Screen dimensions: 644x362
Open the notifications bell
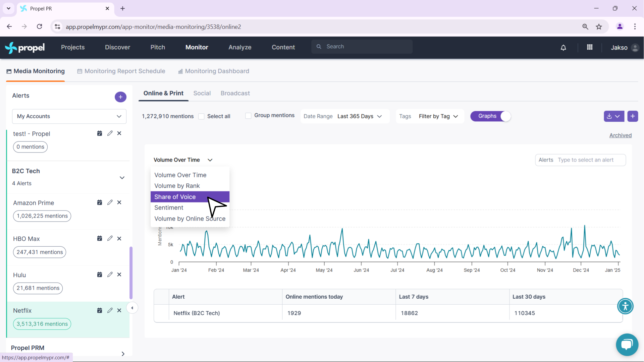tap(563, 48)
